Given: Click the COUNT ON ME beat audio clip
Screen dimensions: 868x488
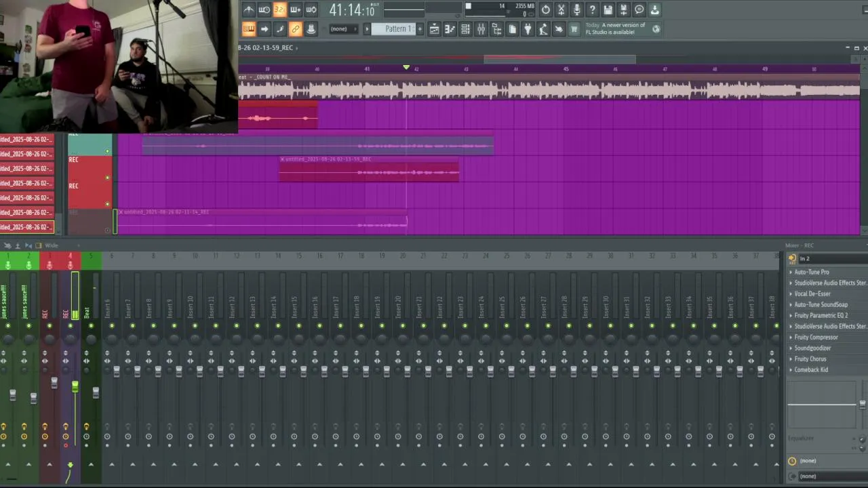Looking at the screenshot, I should (x=549, y=86).
